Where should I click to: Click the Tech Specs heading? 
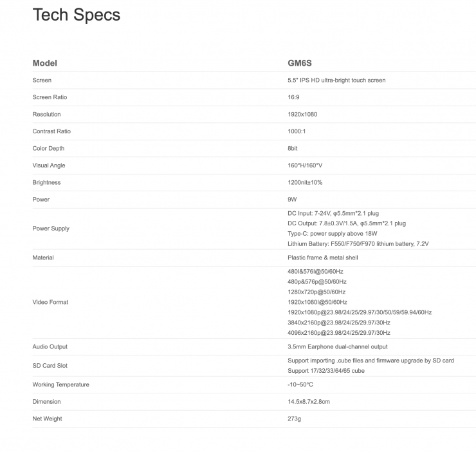click(x=76, y=15)
